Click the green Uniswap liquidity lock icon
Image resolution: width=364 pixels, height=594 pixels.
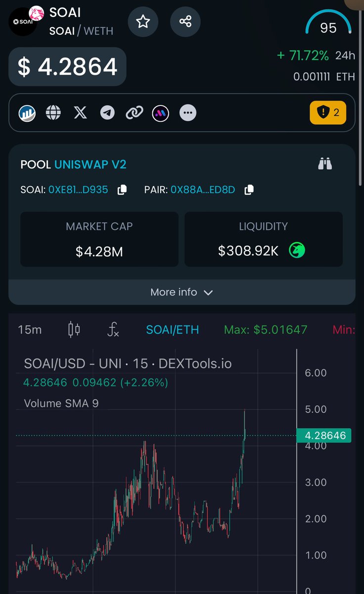pos(297,250)
